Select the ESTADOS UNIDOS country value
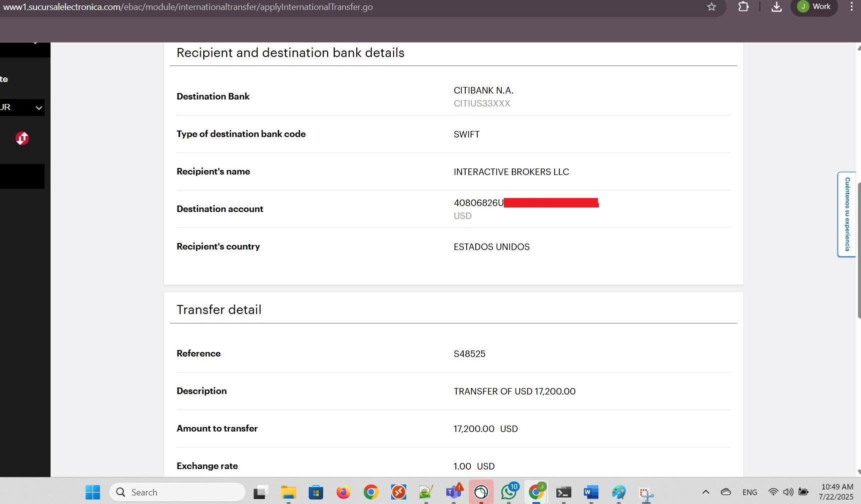 point(491,247)
